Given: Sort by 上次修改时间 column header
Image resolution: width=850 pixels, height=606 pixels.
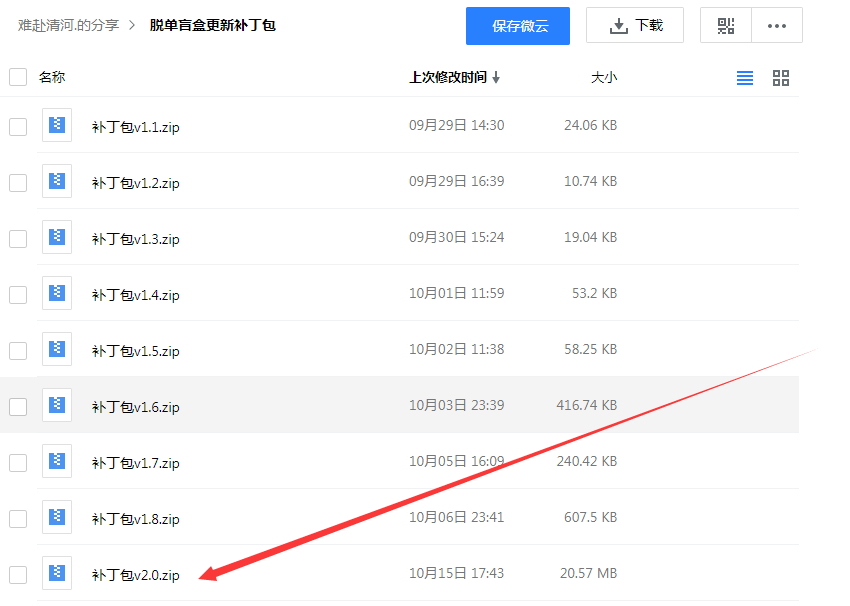Looking at the screenshot, I should [454, 78].
